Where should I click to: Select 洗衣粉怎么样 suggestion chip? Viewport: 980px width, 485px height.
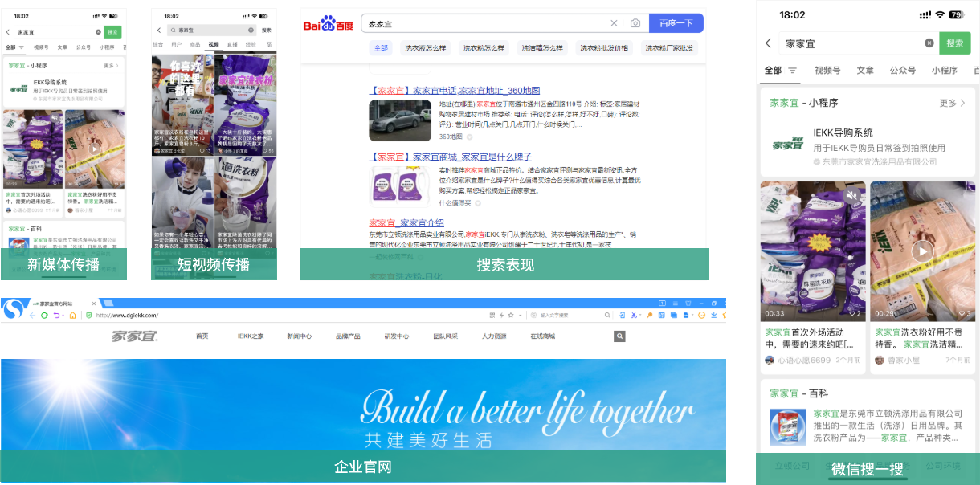tap(484, 48)
